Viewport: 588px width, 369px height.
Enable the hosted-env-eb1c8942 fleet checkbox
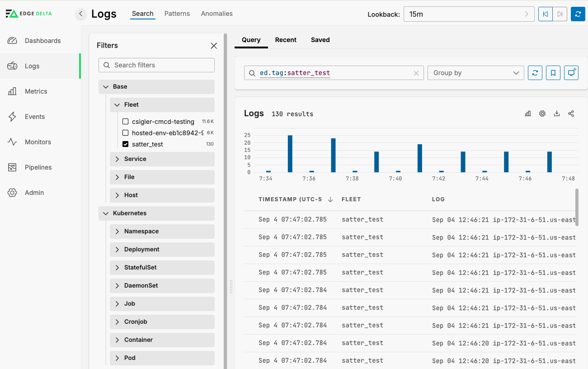(x=126, y=133)
